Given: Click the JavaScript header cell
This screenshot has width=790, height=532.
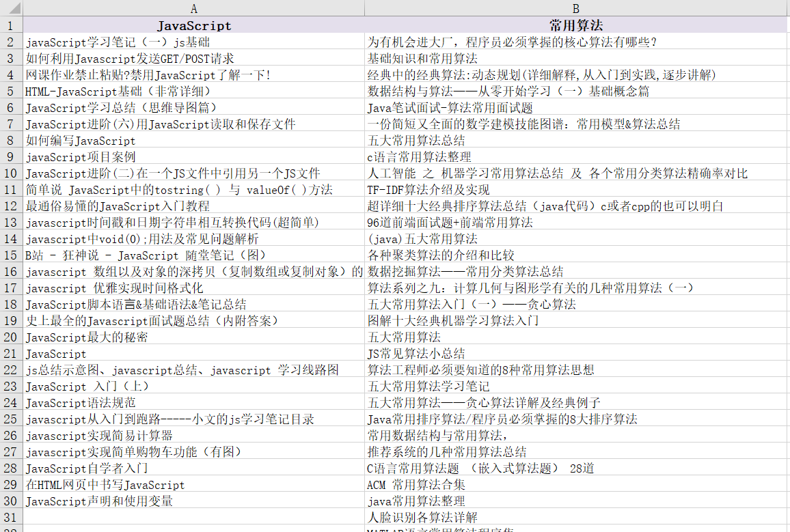Looking at the screenshot, I should tap(194, 25).
